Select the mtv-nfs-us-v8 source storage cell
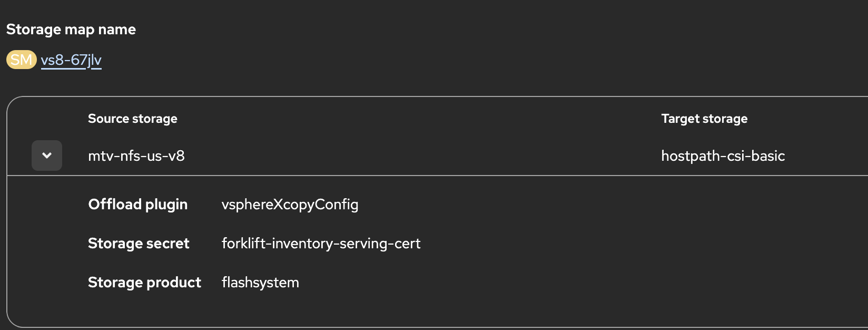This screenshot has height=330, width=868. tap(136, 156)
